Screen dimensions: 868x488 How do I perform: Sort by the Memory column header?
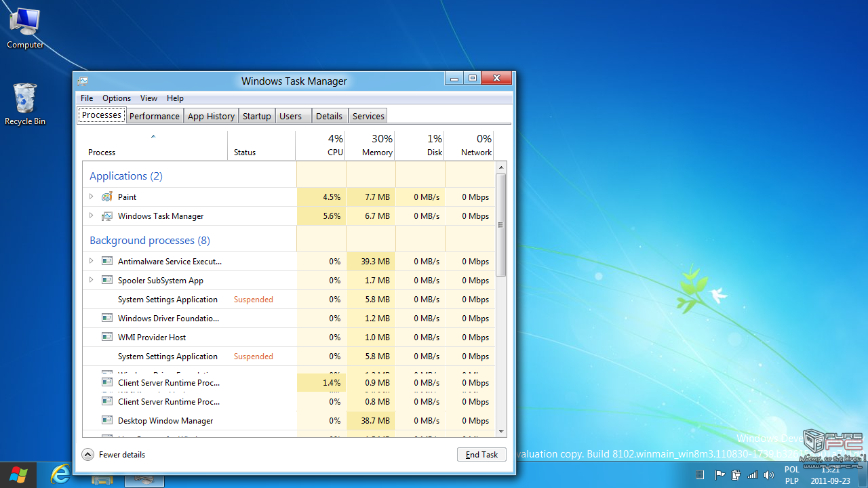[370, 145]
